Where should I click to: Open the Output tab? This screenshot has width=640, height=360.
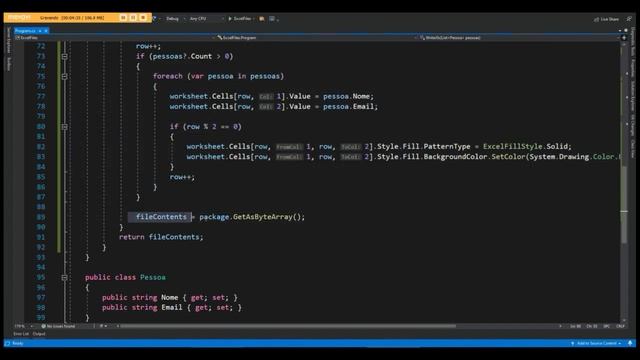(39, 334)
